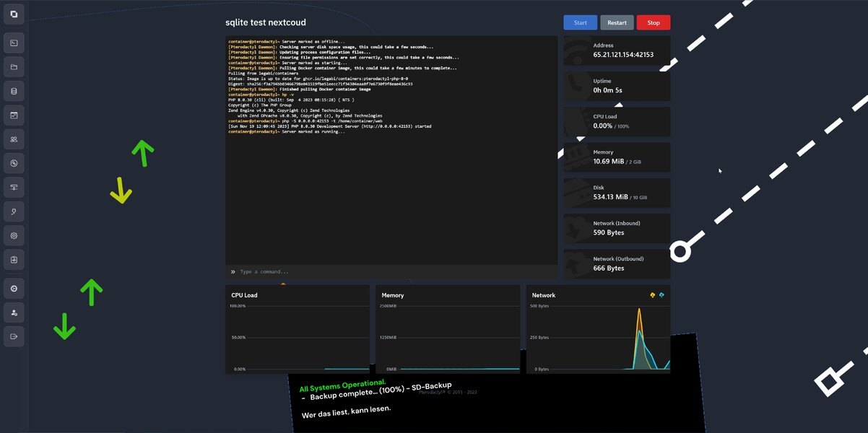Click the "Network" chart title
The height and width of the screenshot is (433, 868).
coord(544,295)
